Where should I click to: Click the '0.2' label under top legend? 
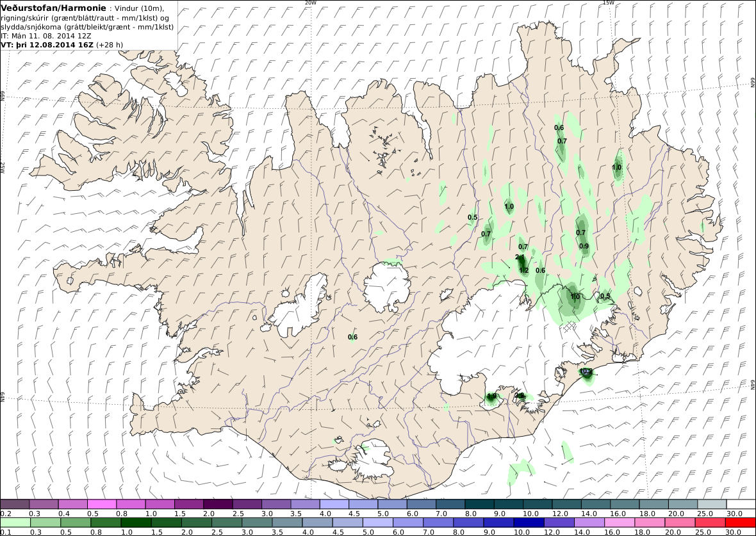click(6, 514)
